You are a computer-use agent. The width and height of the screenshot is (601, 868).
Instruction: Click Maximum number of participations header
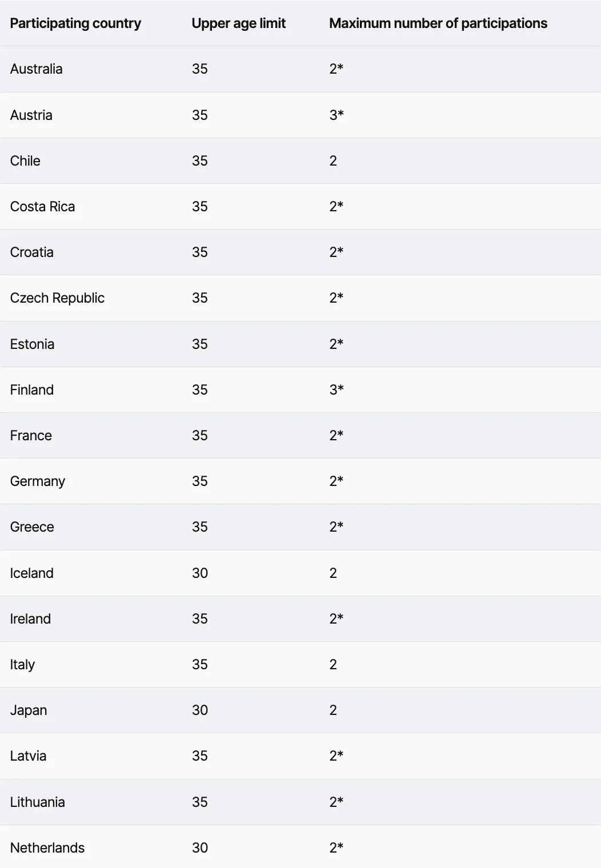(438, 23)
